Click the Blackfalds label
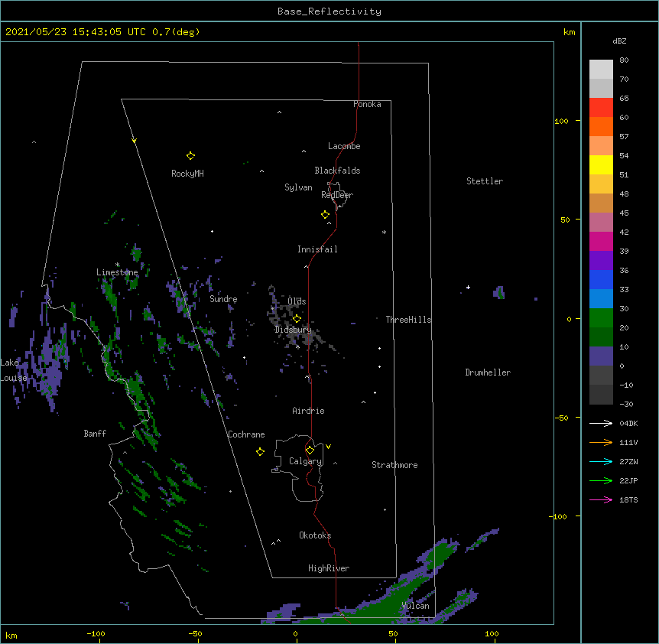 [x=337, y=171]
